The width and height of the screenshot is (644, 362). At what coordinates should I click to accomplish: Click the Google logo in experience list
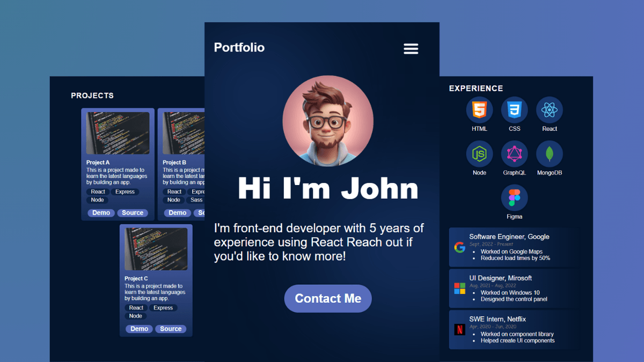point(459,247)
